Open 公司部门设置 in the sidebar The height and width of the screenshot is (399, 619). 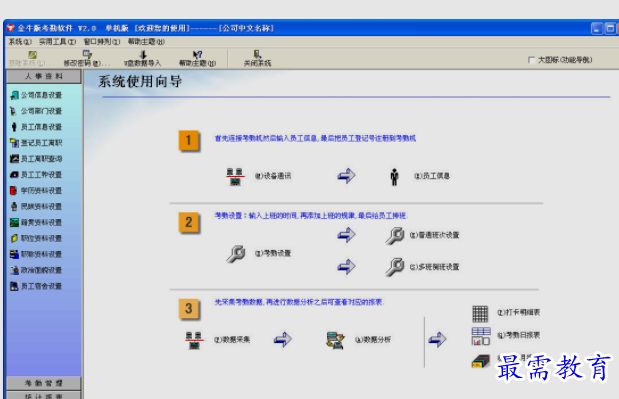click(x=36, y=111)
